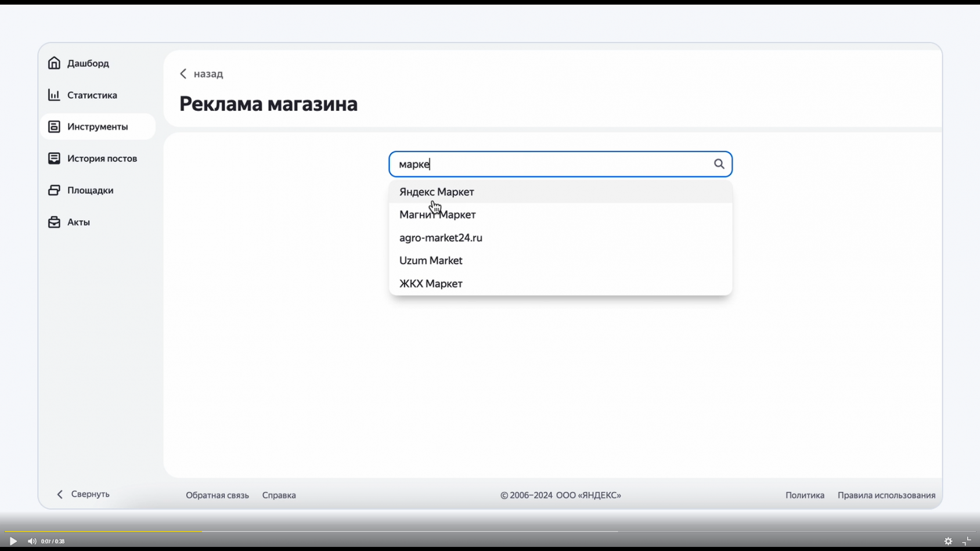This screenshot has height=551, width=980.
Task: Select Яндекс Маркет suggestion
Action: click(x=560, y=192)
